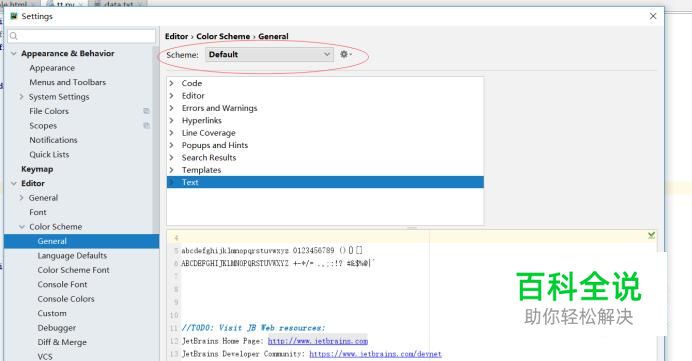Expand the Hyperlinks category
Screen dimensions: 692x361
(172, 120)
